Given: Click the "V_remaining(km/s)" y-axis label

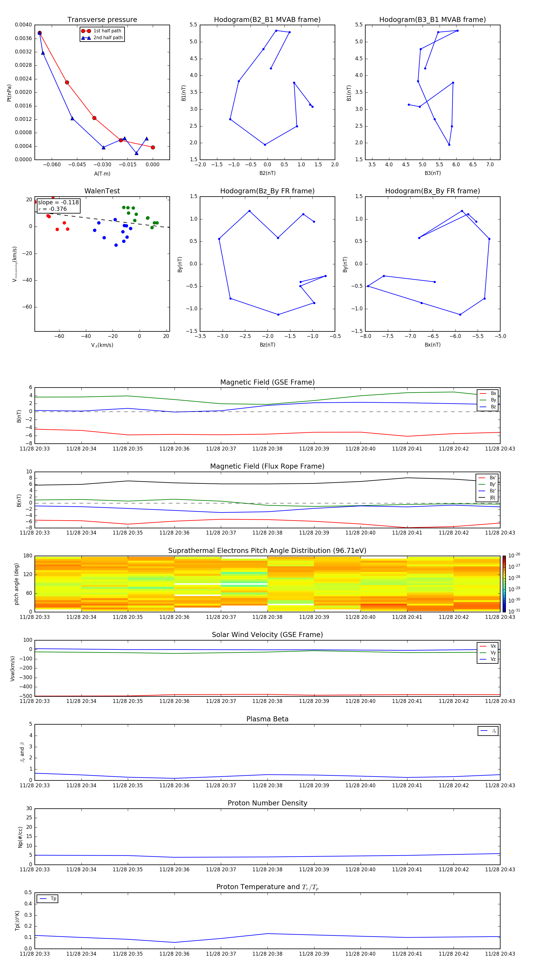Looking at the screenshot, I should pyautogui.click(x=15, y=264).
